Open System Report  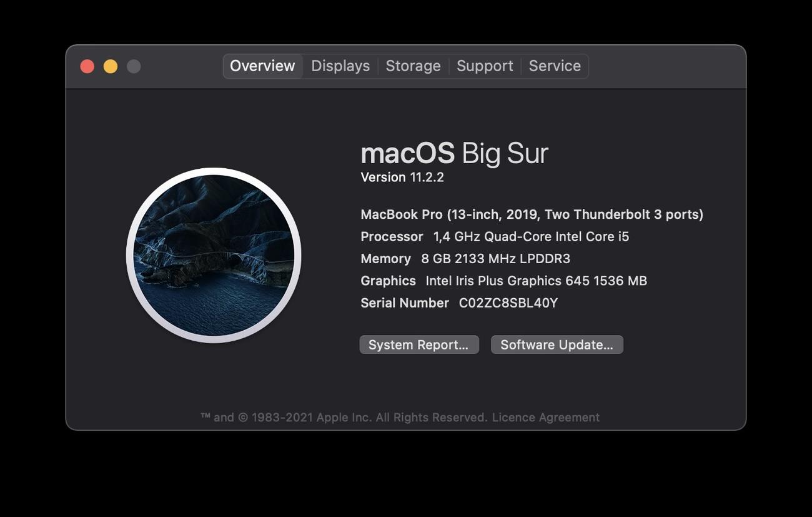click(x=418, y=345)
